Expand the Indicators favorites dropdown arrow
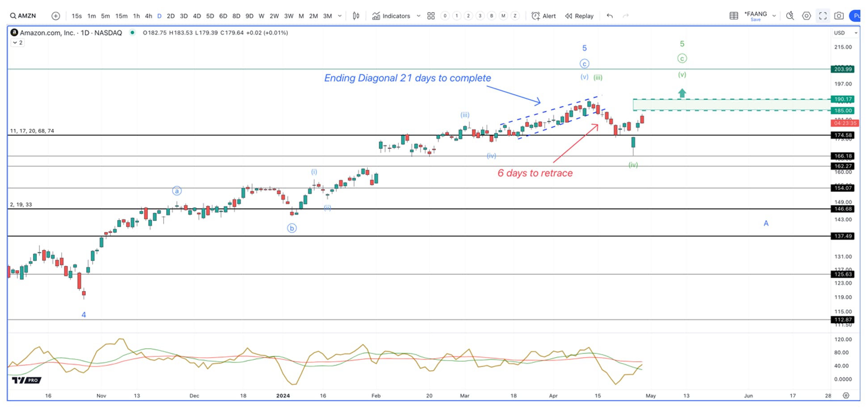The height and width of the screenshot is (409, 868). tap(418, 16)
